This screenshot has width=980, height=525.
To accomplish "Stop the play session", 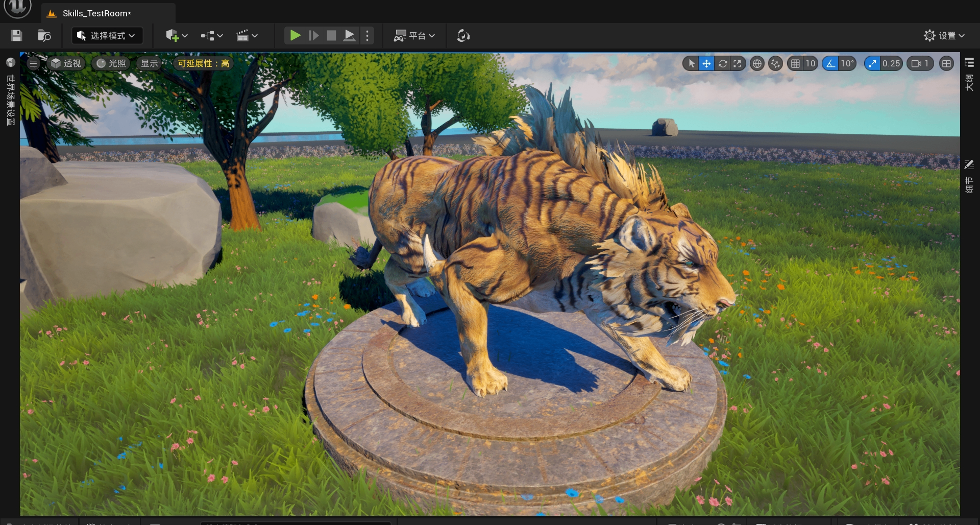I will tap(331, 35).
